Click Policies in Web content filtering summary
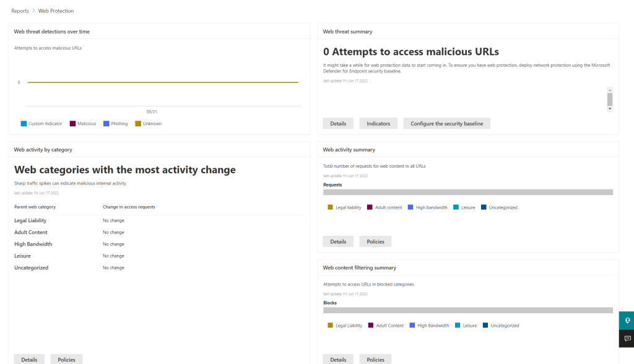 click(x=375, y=359)
